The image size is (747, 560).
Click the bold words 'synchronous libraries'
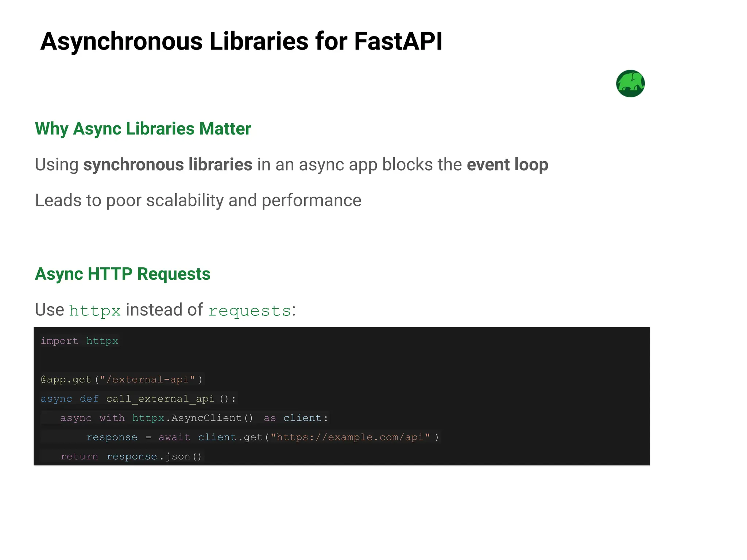168,164
